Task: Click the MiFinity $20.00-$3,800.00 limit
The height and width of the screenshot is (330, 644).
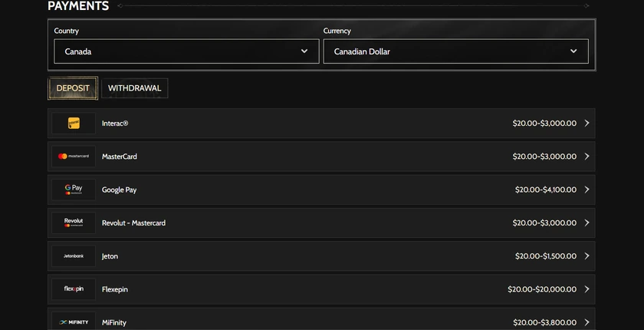Action: (x=544, y=322)
